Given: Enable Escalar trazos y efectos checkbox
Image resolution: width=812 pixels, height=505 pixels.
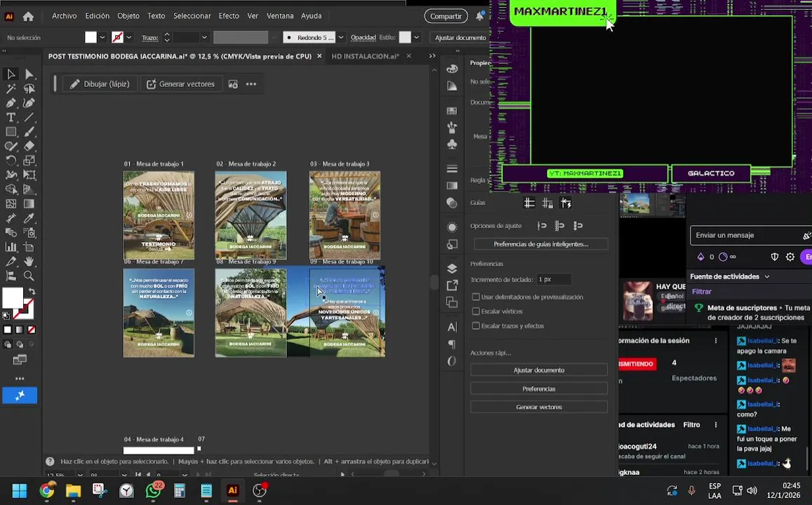Looking at the screenshot, I should coord(475,326).
